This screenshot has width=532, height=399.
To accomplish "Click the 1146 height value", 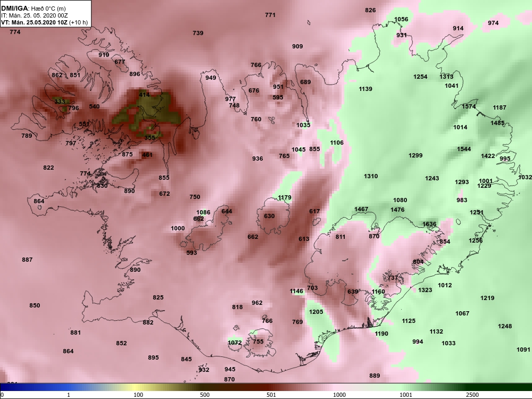I will pyautogui.click(x=296, y=291).
